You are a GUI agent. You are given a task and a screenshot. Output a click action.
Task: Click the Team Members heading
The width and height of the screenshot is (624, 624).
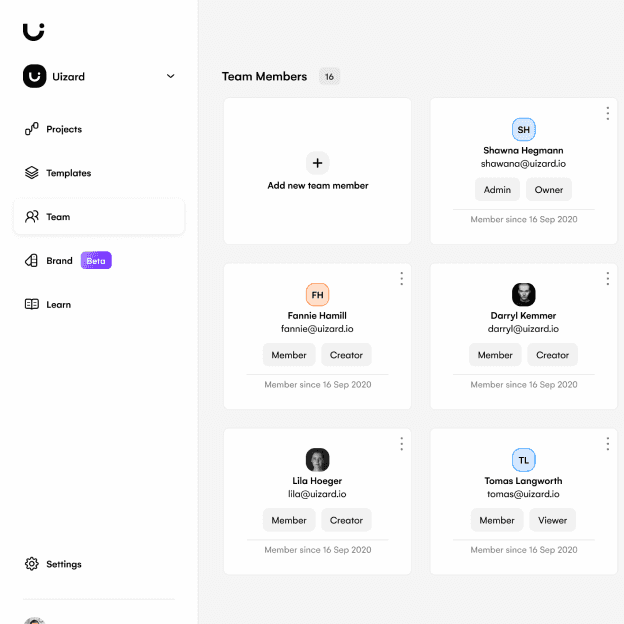coord(264,76)
